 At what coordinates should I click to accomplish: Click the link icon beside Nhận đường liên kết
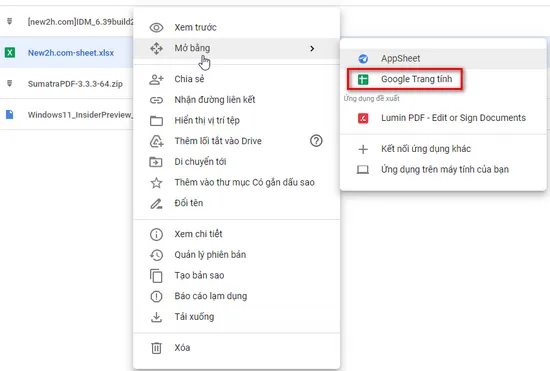pos(156,100)
